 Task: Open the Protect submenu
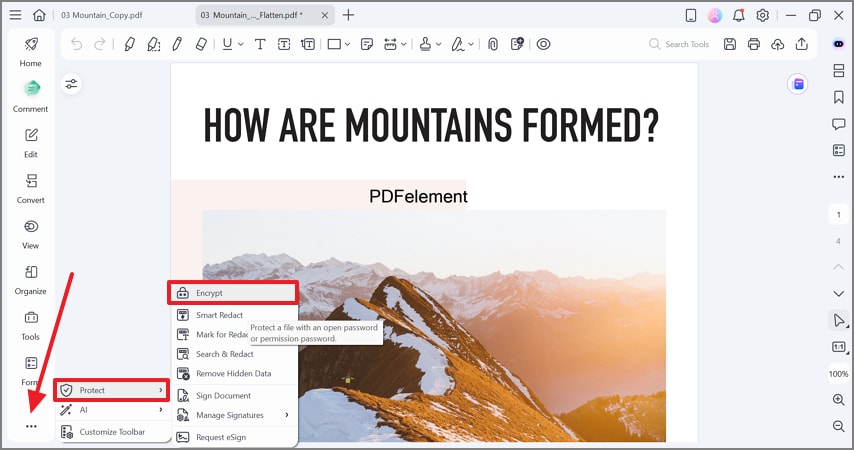tap(112, 390)
